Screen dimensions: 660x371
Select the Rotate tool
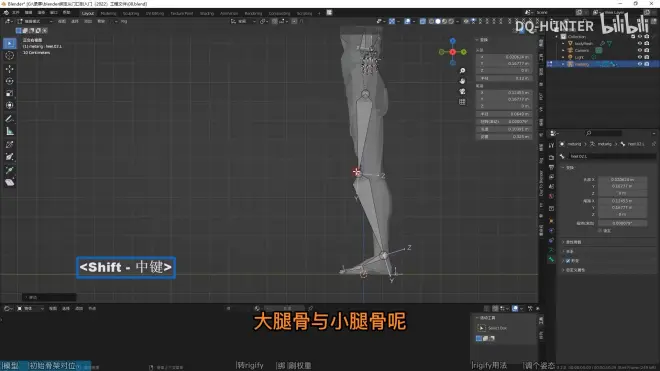click(x=10, y=81)
